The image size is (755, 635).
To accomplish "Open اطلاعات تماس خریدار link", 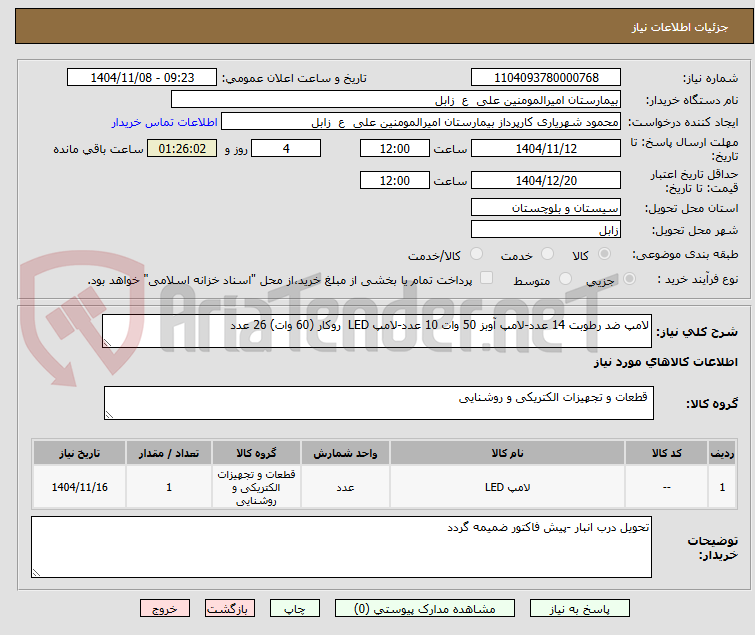I will (x=165, y=122).
